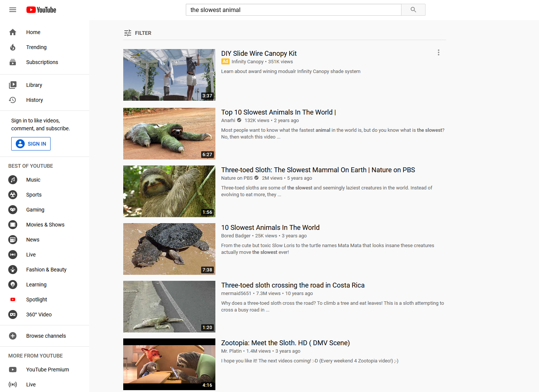The width and height of the screenshot is (539, 392).
Task: Click the YouTube Premium icon
Action: click(13, 370)
